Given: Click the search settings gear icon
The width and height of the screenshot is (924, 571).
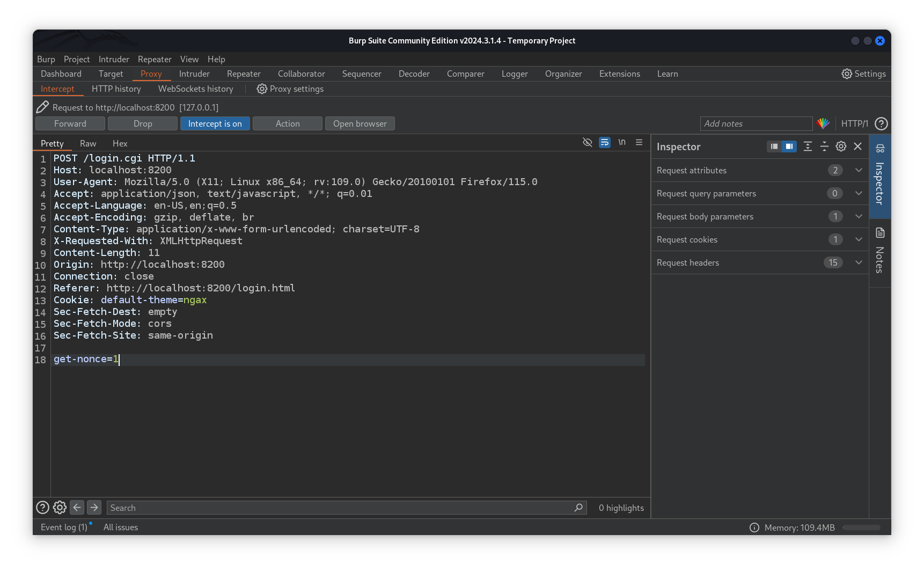Looking at the screenshot, I should 60,508.
